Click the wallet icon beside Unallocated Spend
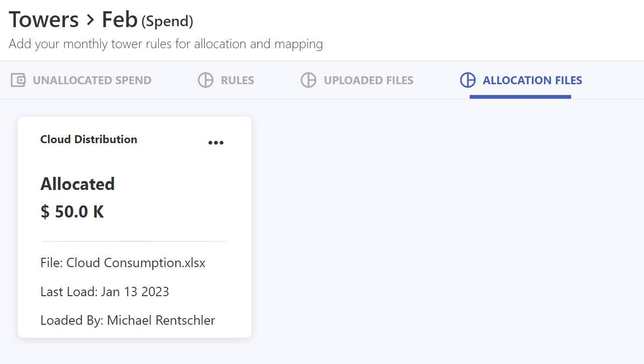The width and height of the screenshot is (644, 364). (18, 80)
